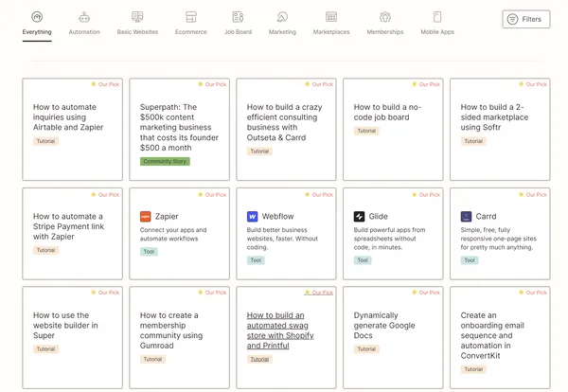
Task: Switch to the Memberships tab label
Action: point(385,32)
